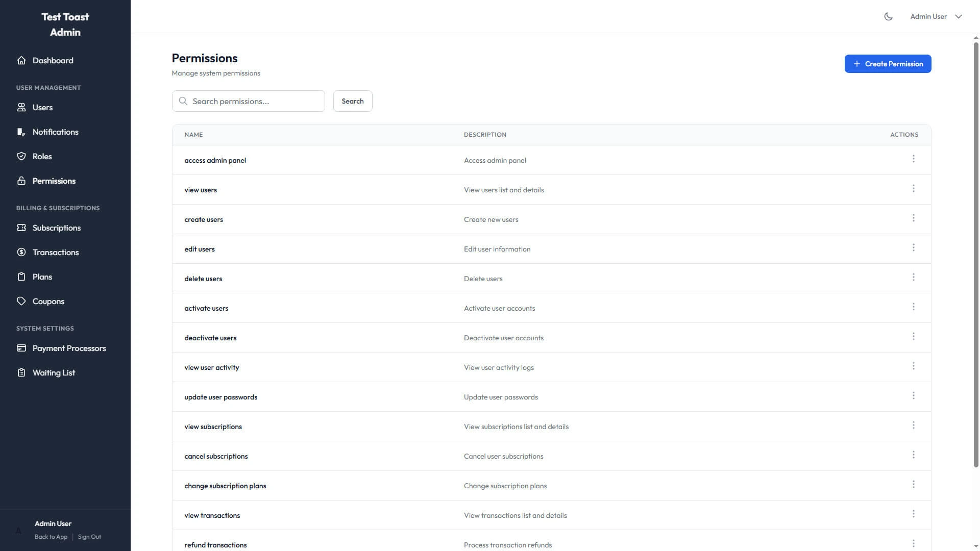The height and width of the screenshot is (551, 980).
Task: Select the Dashboard home icon
Action: 21,60
